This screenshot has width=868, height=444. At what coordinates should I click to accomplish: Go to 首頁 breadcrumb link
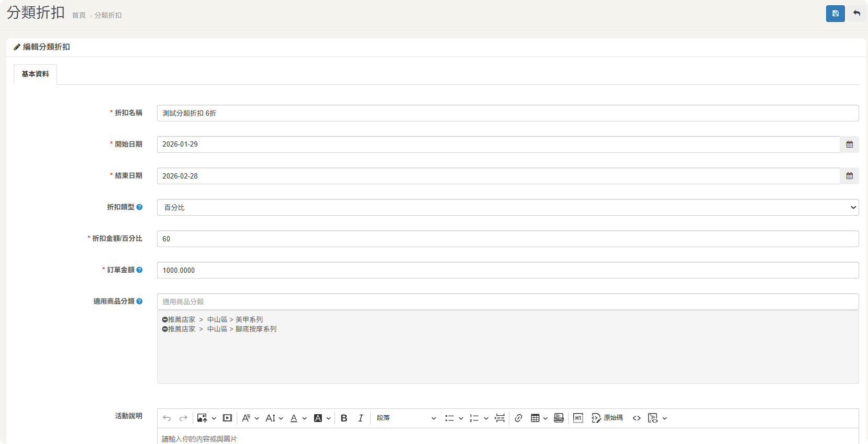(79, 16)
